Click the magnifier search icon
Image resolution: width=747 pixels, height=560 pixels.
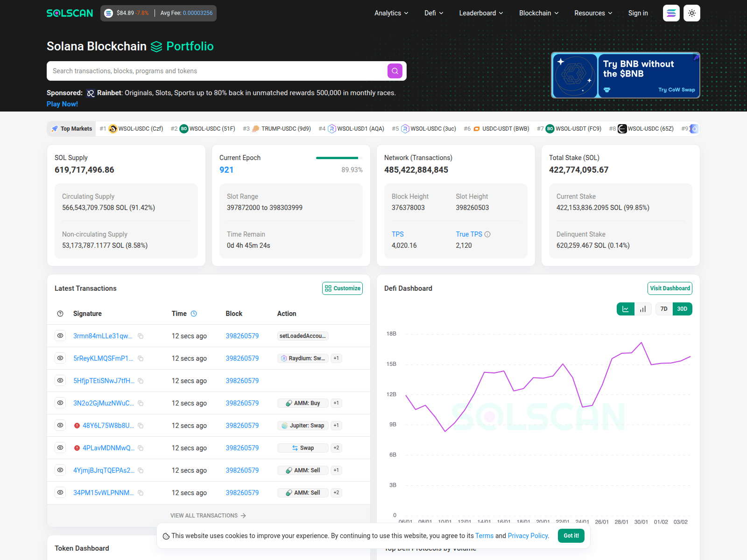click(x=395, y=71)
